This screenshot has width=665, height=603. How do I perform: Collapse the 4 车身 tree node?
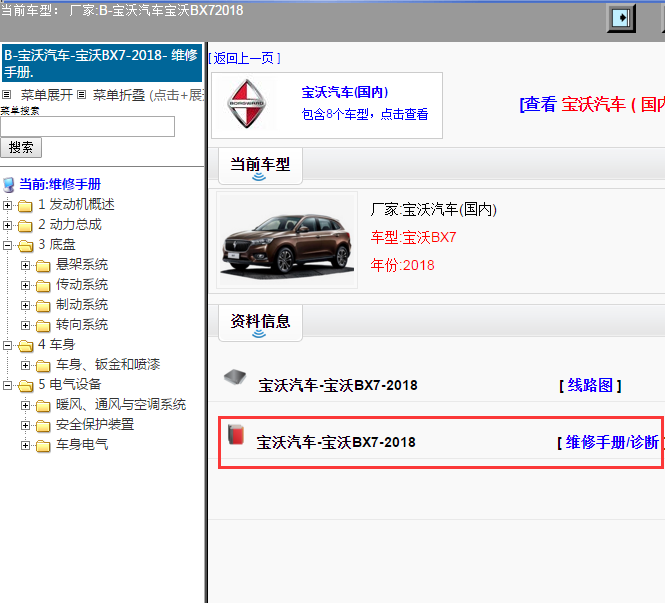7,345
